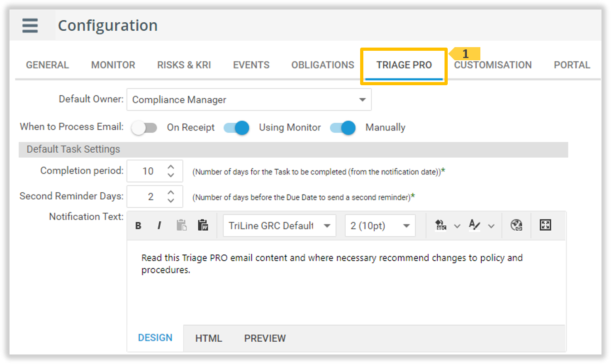Screen dimensions: 611x364
Task: Increase the Completion period value
Action: (171, 167)
